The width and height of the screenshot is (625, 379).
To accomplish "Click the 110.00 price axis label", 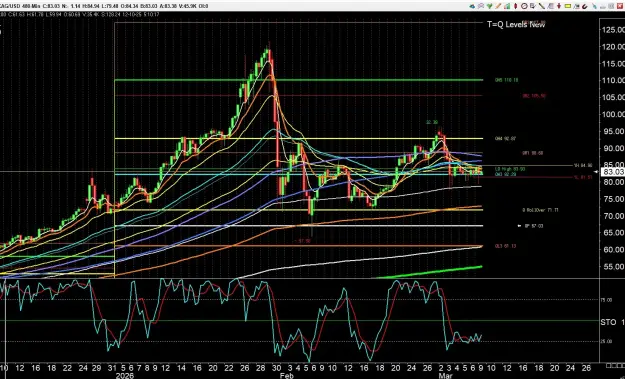I will [x=613, y=80].
